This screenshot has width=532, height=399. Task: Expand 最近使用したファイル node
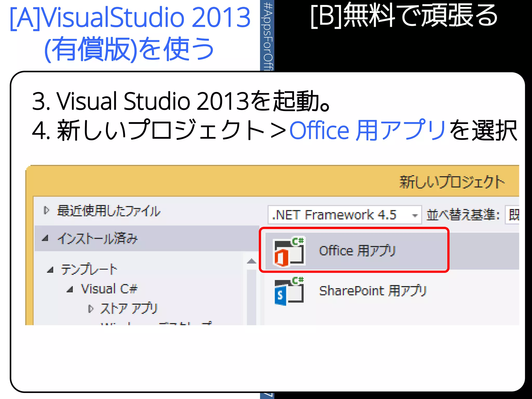[46, 210]
